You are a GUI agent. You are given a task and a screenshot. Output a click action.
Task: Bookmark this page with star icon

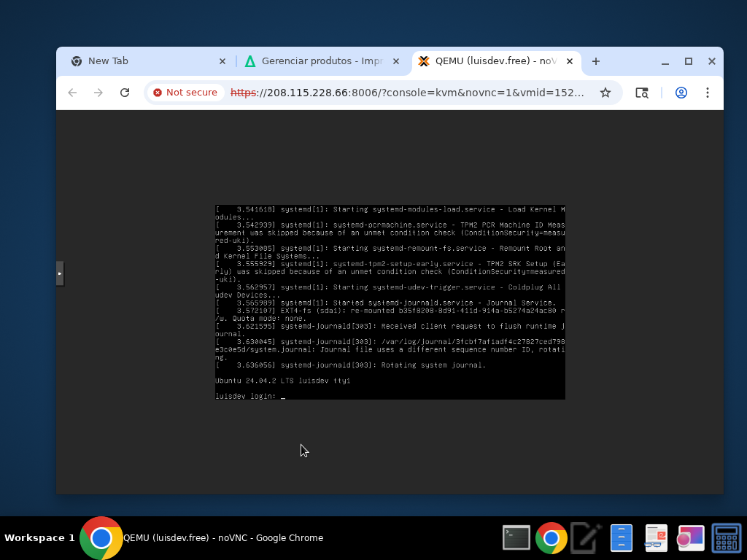pyautogui.click(x=605, y=93)
